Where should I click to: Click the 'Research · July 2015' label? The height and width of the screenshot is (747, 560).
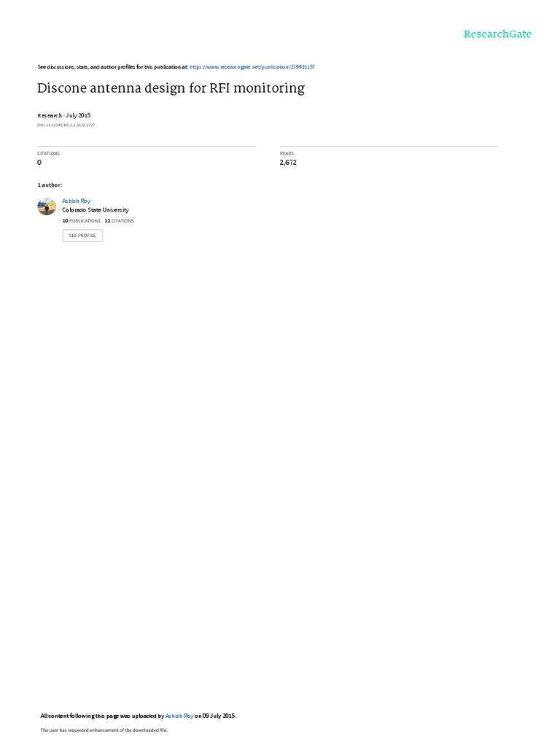point(64,115)
